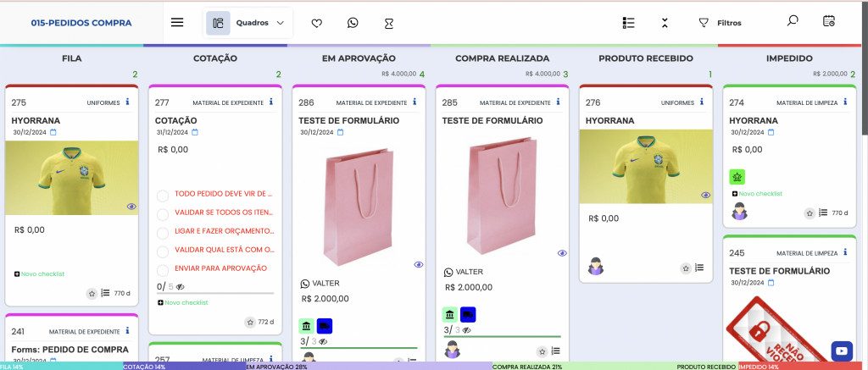Click the info icon on card 277
The image size is (868, 370).
[x=271, y=102]
